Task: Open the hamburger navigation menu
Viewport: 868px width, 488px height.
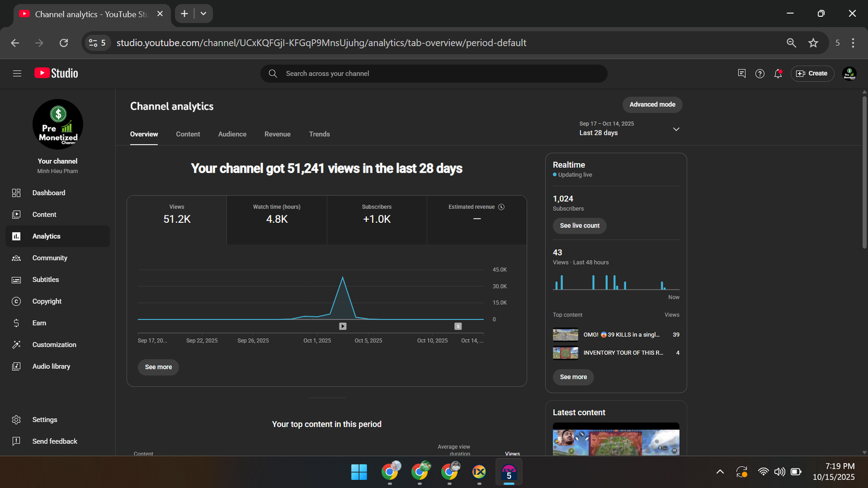Action: [x=17, y=73]
